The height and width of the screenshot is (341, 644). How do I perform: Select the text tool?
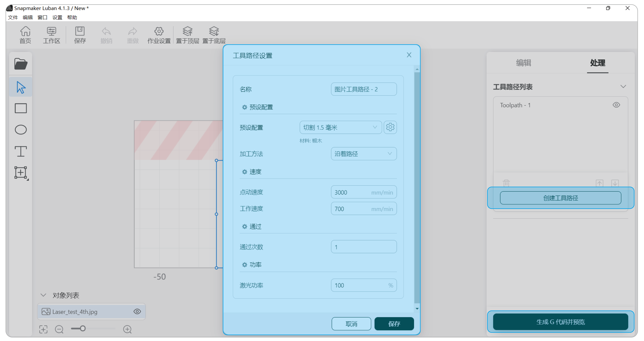tap(21, 151)
